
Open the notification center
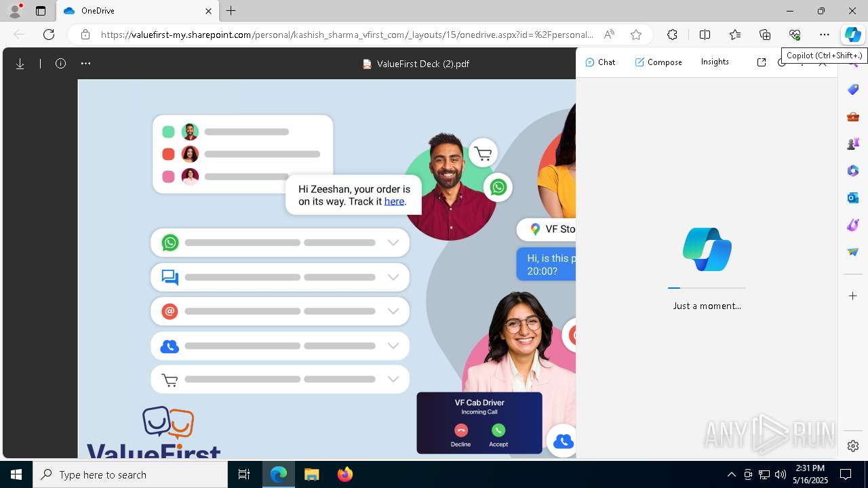coord(846,474)
